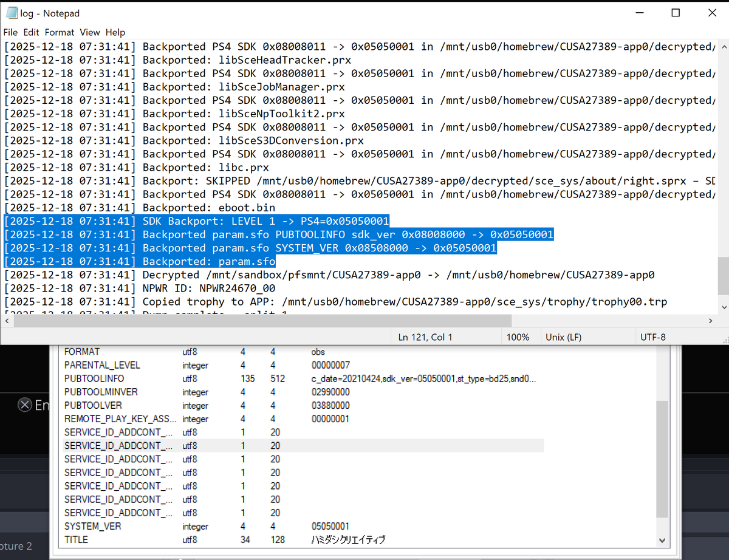Click the 100% zoom status entry
The width and height of the screenshot is (729, 560).
[518, 336]
